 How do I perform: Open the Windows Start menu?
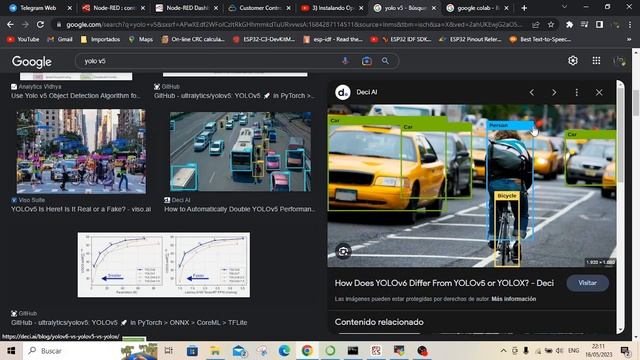point(11,351)
